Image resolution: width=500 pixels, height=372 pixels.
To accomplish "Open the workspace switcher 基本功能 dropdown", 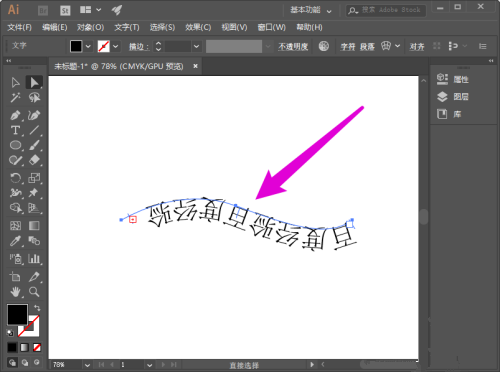I will [311, 10].
